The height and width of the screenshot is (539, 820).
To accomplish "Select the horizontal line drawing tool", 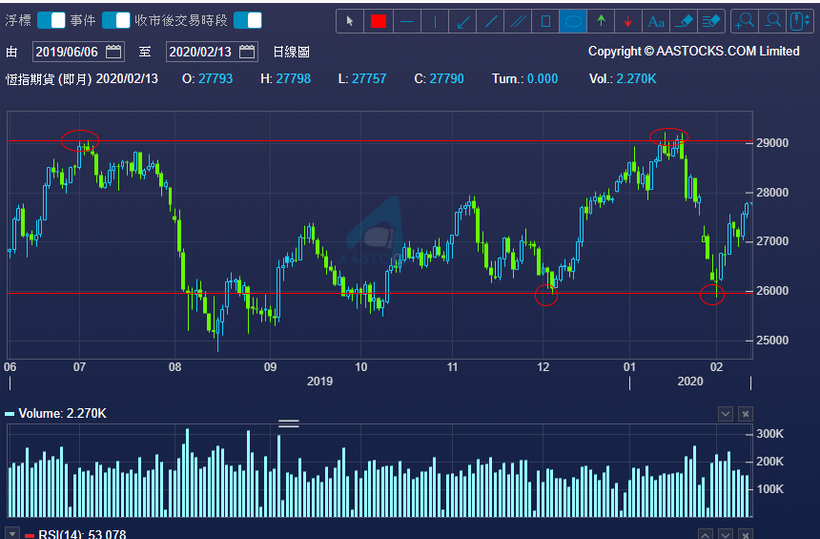I will point(406,21).
